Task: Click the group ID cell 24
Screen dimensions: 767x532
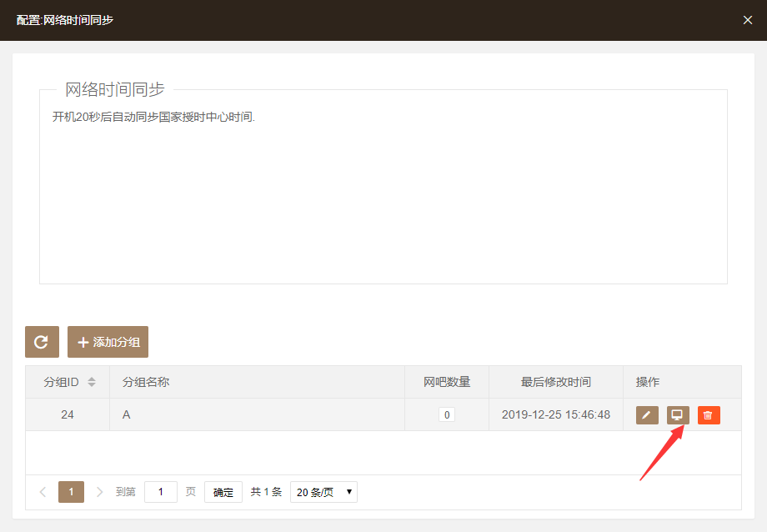Action: (x=68, y=415)
